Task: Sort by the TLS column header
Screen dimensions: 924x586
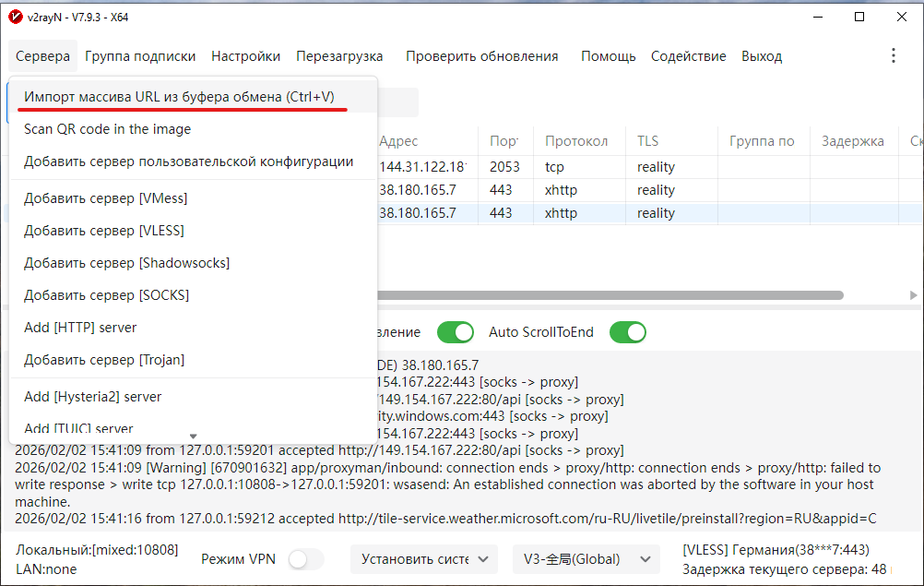Action: [x=647, y=141]
